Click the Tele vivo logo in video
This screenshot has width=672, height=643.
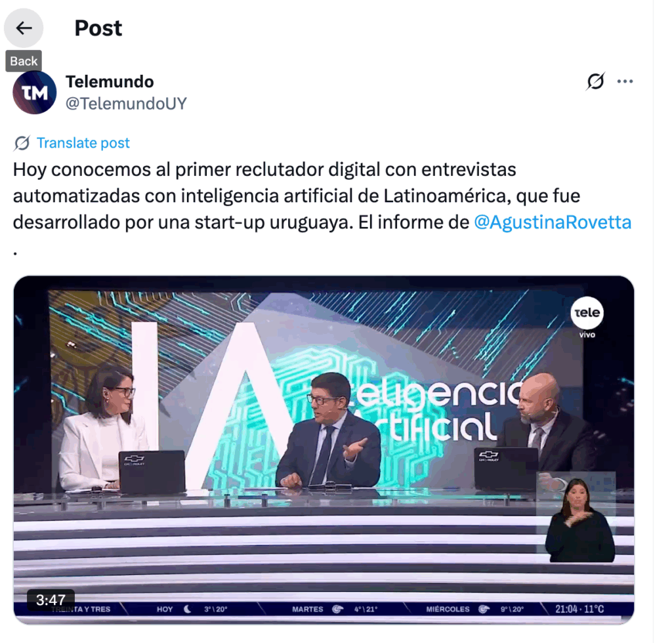pyautogui.click(x=587, y=318)
